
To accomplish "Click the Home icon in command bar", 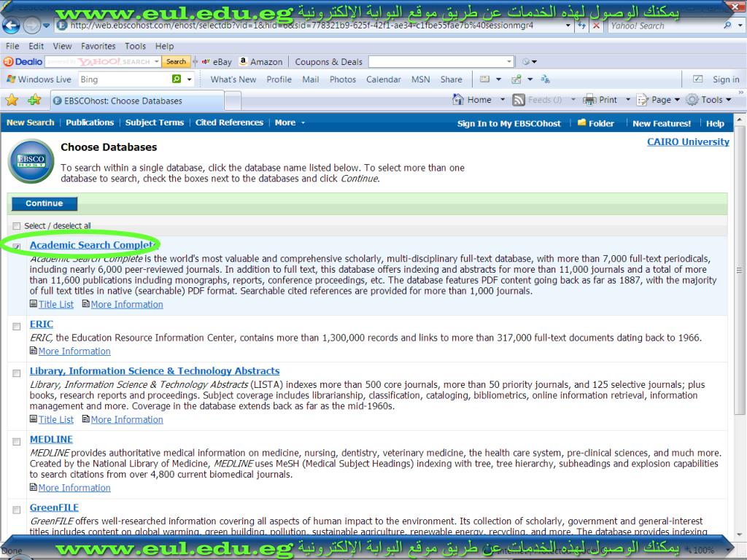I will pos(458,99).
